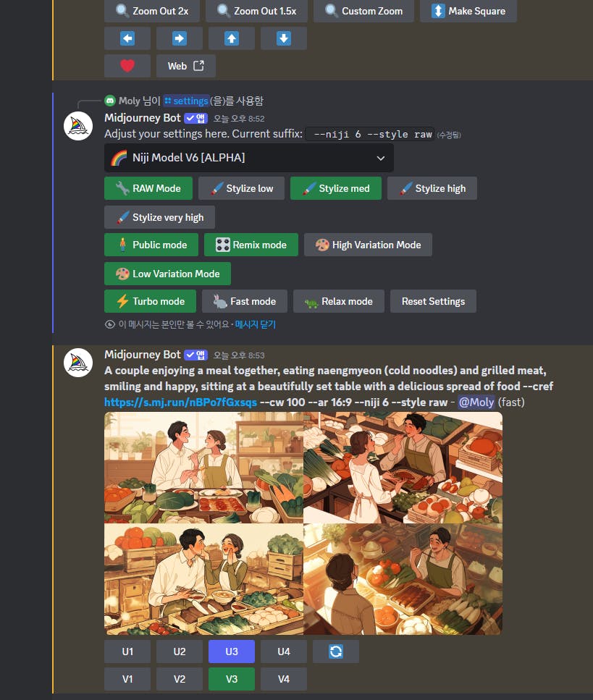Click the pan up arrow button
This screenshot has width=593, height=700.
click(x=231, y=38)
